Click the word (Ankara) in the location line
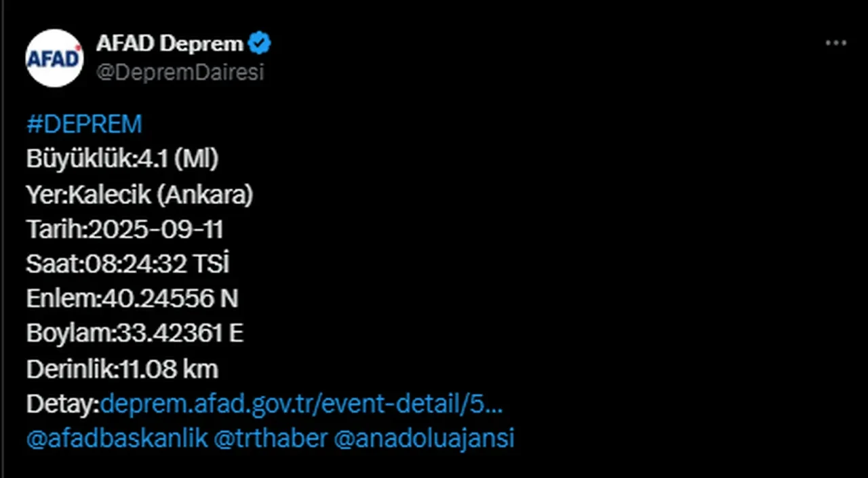The height and width of the screenshot is (478, 868). click(205, 195)
